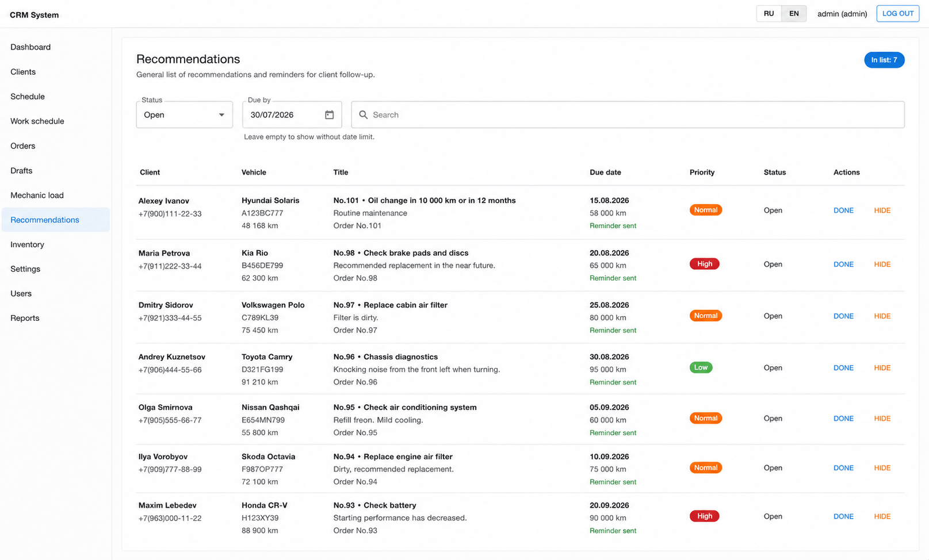Switch interface language to EN
Image resolution: width=929 pixels, height=560 pixels.
(794, 14)
